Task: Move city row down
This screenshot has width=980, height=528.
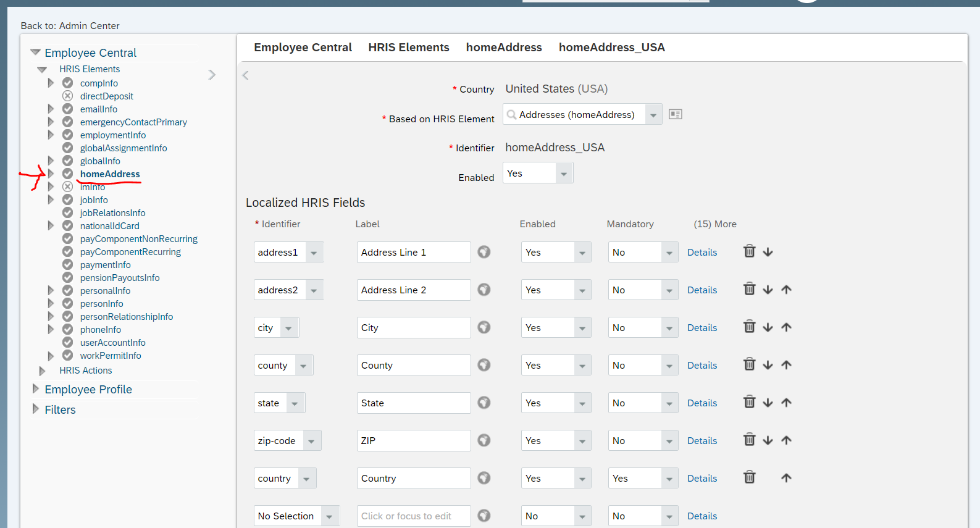Action: [768, 327]
